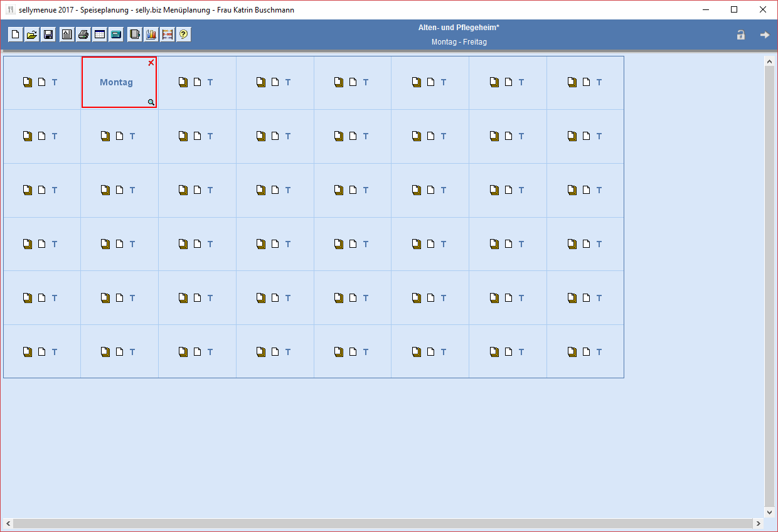
Task: Select the Montag header cell text
Action: pyautogui.click(x=116, y=82)
